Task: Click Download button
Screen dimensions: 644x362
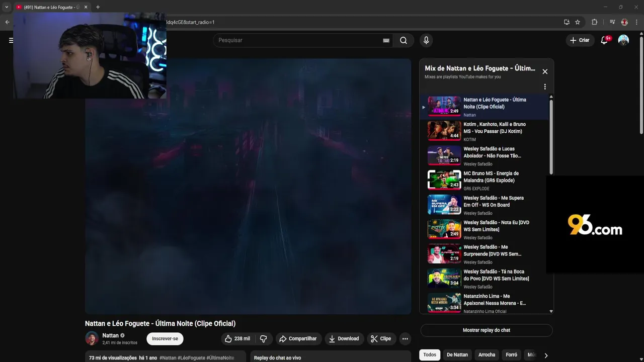Action: (x=344, y=338)
